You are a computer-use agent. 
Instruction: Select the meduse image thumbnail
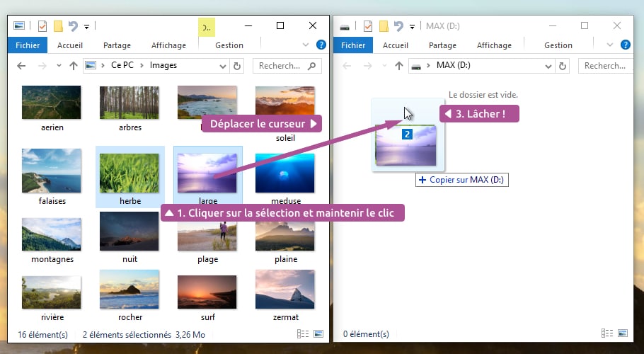click(x=284, y=174)
